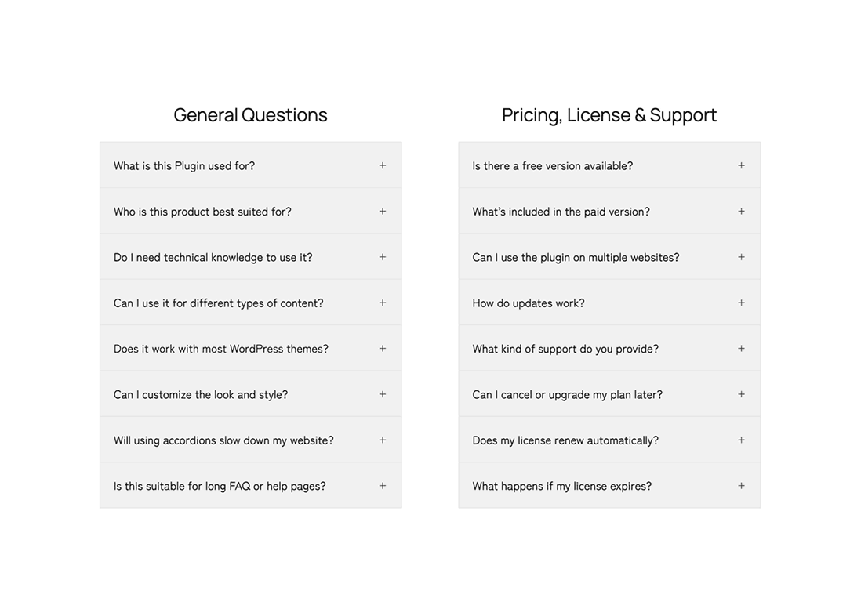Expand 'Can I use it for different types of content?'
Image resolution: width=861 pixels, height=616 pixels.
coord(219,303)
